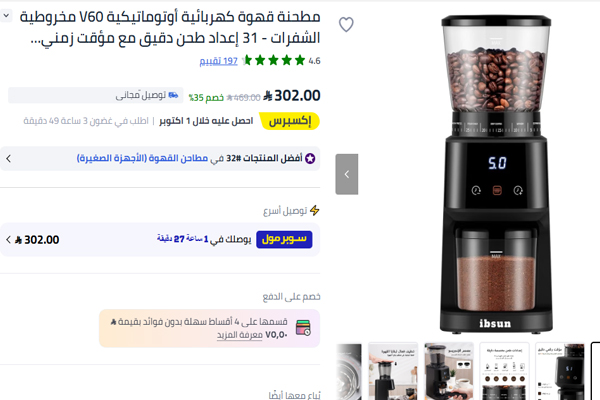Click the best-seller rank star badge icon
Viewport: 600px width, 400px height.
pos(310,158)
